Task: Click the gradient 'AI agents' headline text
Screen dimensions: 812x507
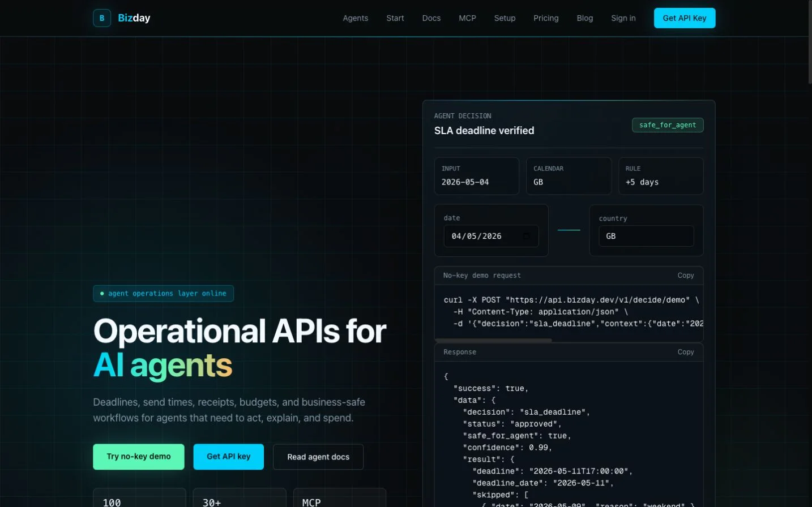Action: click(x=163, y=366)
